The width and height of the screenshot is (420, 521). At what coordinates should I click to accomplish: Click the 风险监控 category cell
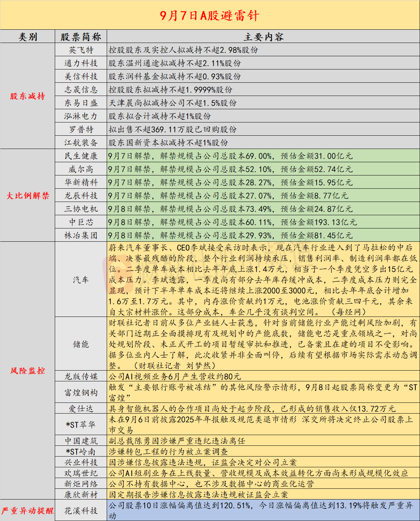coord(28,371)
